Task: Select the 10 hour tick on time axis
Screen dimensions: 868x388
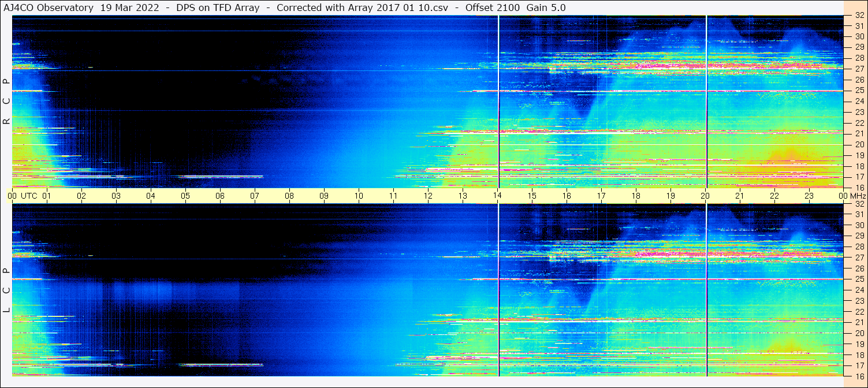Action: point(359,196)
